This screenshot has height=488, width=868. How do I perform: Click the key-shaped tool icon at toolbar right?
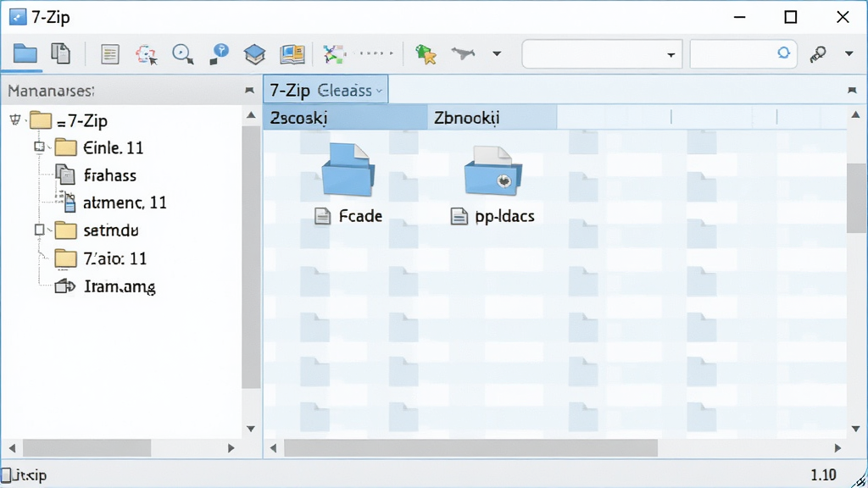point(818,53)
